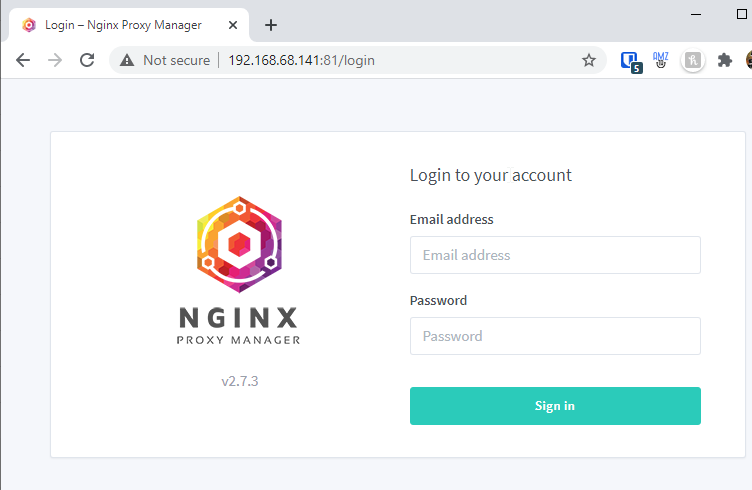Click the v2.7.3 version text
The height and width of the screenshot is (490, 752).
[239, 381]
